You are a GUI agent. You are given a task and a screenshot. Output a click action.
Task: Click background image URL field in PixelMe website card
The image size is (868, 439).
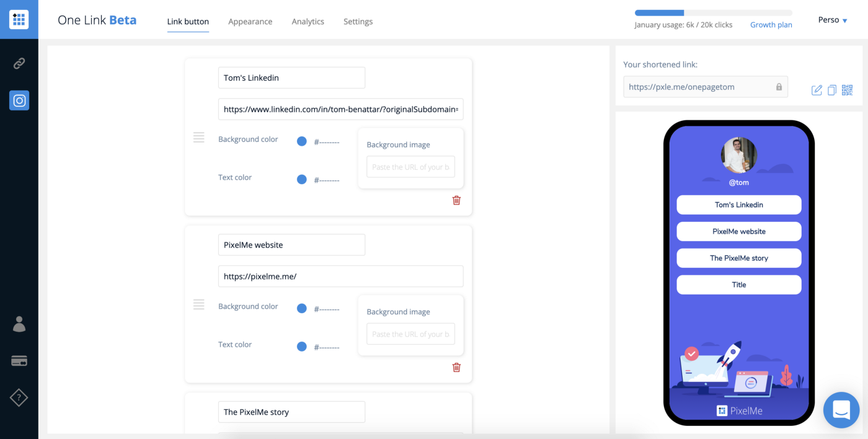[x=410, y=334]
